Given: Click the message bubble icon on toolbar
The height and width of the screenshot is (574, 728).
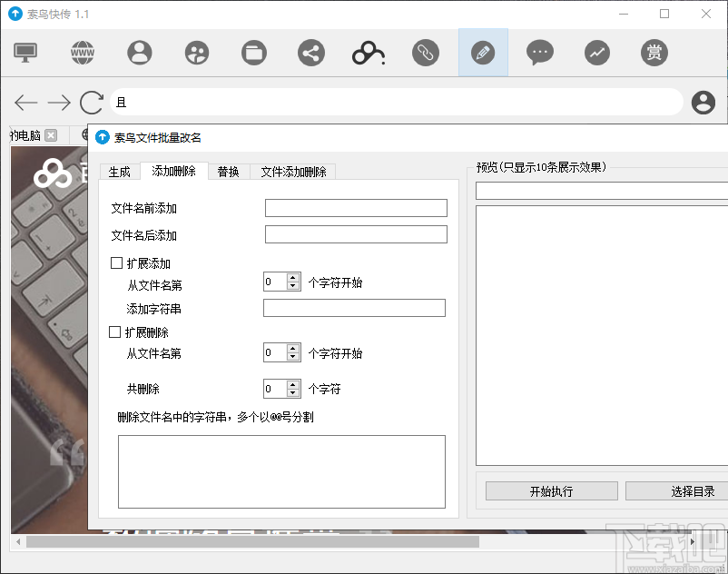Looking at the screenshot, I should tap(540, 52).
